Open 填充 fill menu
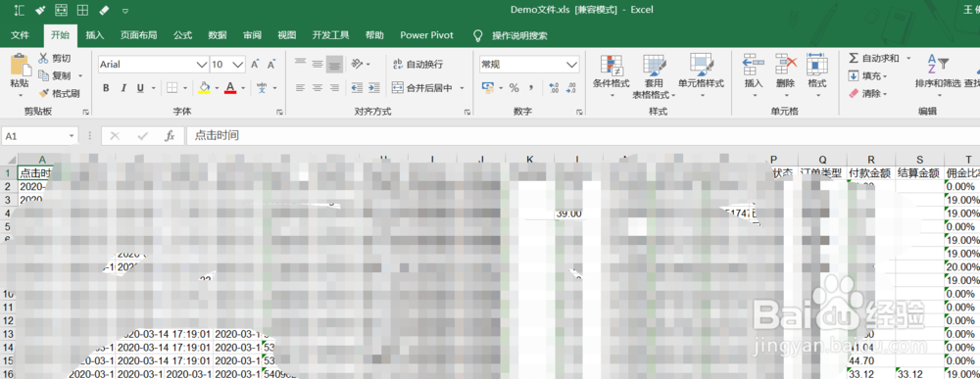980x379 pixels. tap(868, 75)
